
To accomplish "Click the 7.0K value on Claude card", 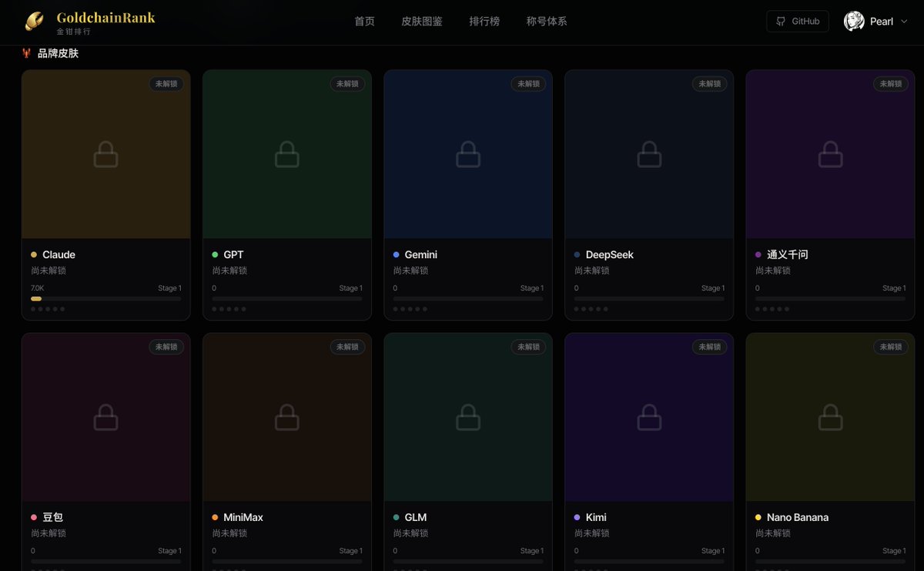I will 37,288.
